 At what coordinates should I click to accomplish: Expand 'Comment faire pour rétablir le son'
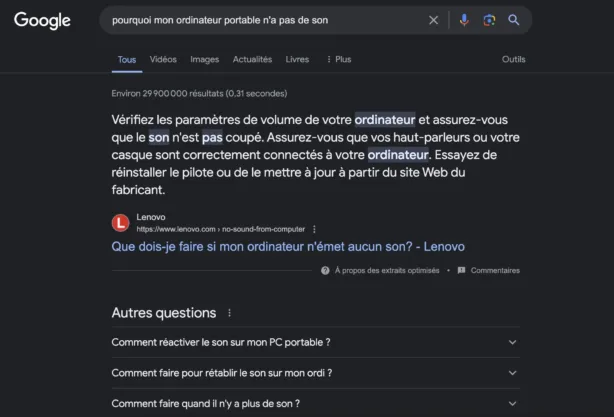point(316,373)
